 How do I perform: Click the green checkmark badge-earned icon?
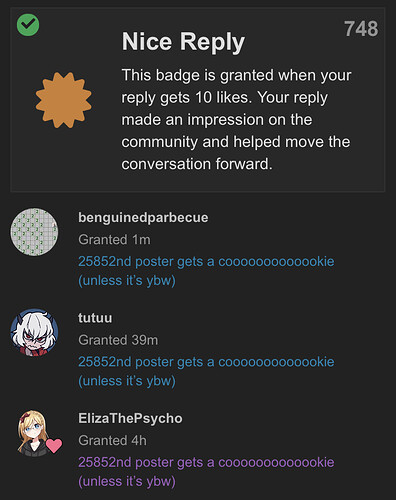coord(28,25)
